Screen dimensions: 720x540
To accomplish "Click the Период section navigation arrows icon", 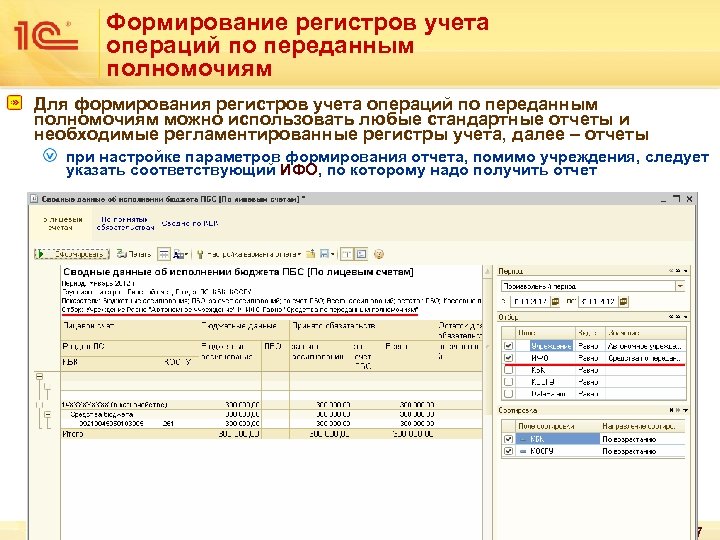I will (x=674, y=271).
